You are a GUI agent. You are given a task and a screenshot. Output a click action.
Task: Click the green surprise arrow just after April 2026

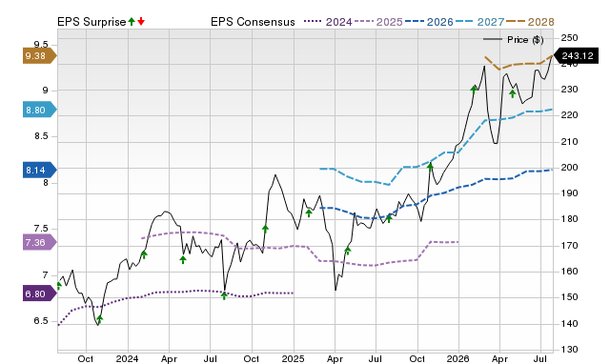tap(513, 93)
